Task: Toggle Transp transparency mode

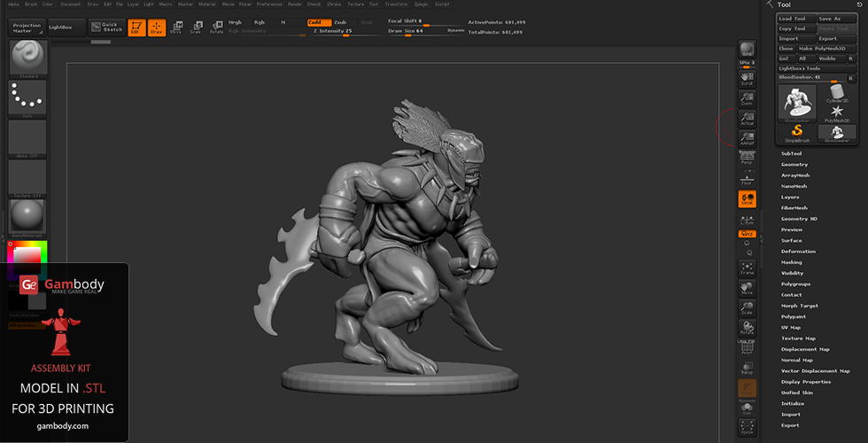Action: [x=748, y=369]
